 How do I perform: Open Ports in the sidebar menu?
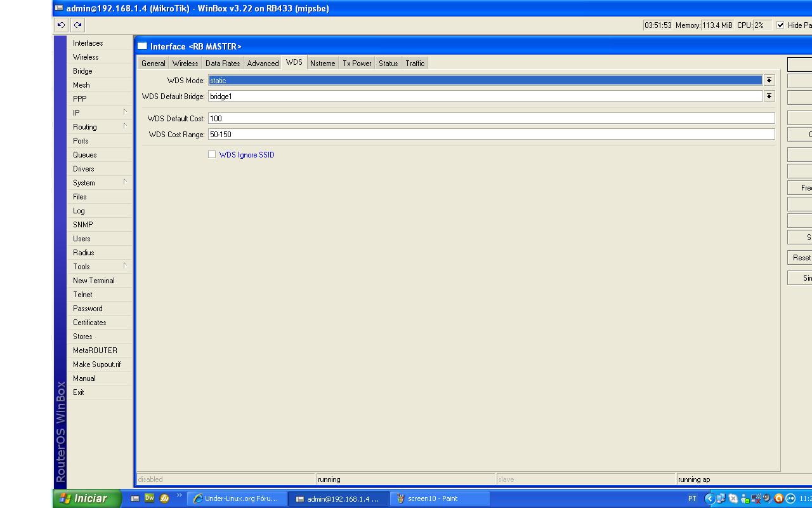100,141
